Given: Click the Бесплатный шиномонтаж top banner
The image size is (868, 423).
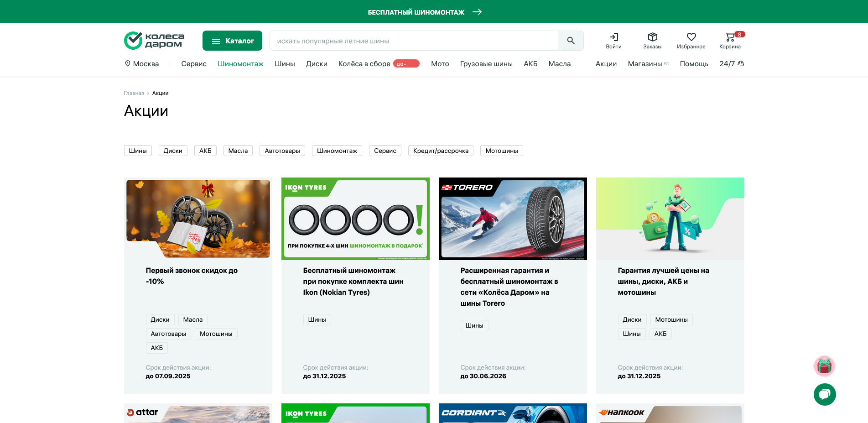Looking at the screenshot, I should (x=424, y=12).
